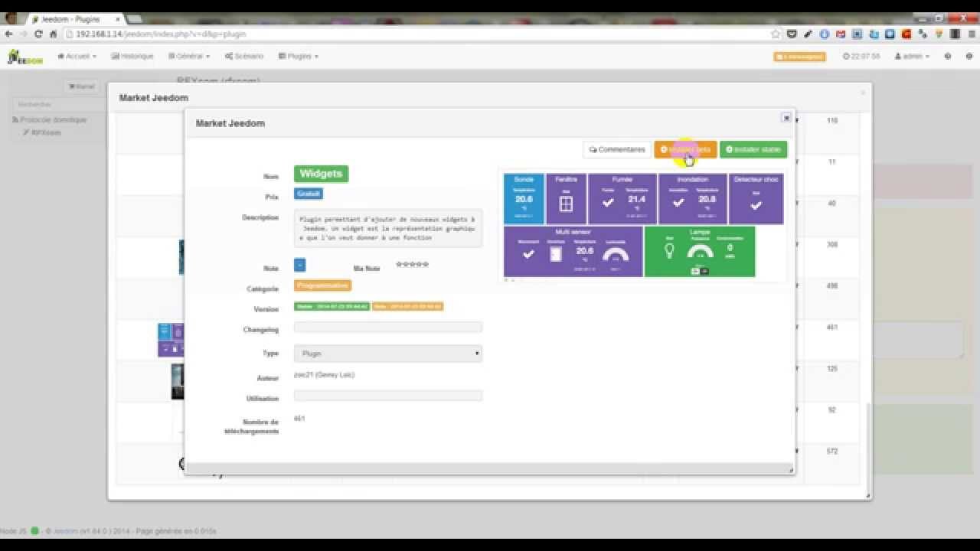
Task: Open the Type Plugin dropdown
Action: coord(388,354)
